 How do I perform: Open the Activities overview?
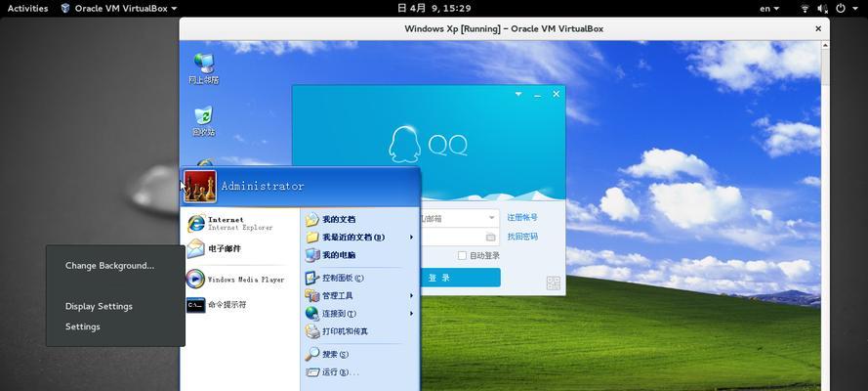click(x=27, y=8)
